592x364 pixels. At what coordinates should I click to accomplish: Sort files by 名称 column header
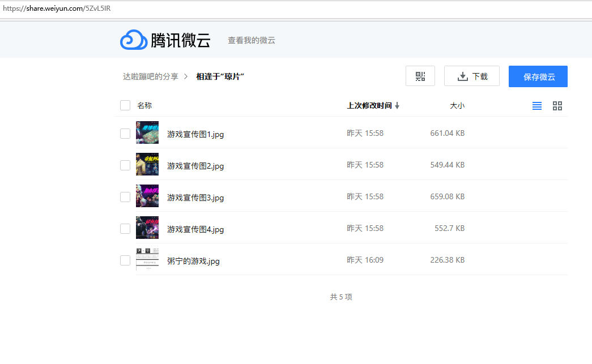coord(144,105)
